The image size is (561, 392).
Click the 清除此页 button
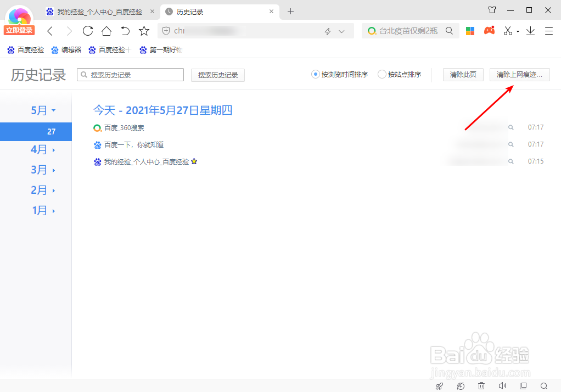463,74
